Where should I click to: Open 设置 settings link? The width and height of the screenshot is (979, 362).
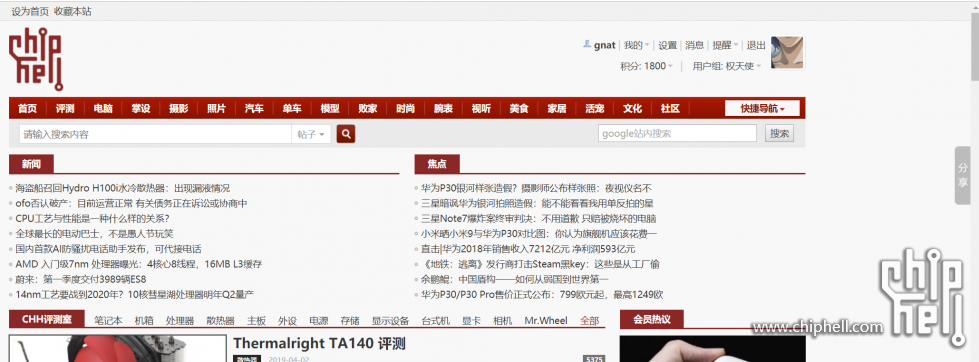pos(667,45)
